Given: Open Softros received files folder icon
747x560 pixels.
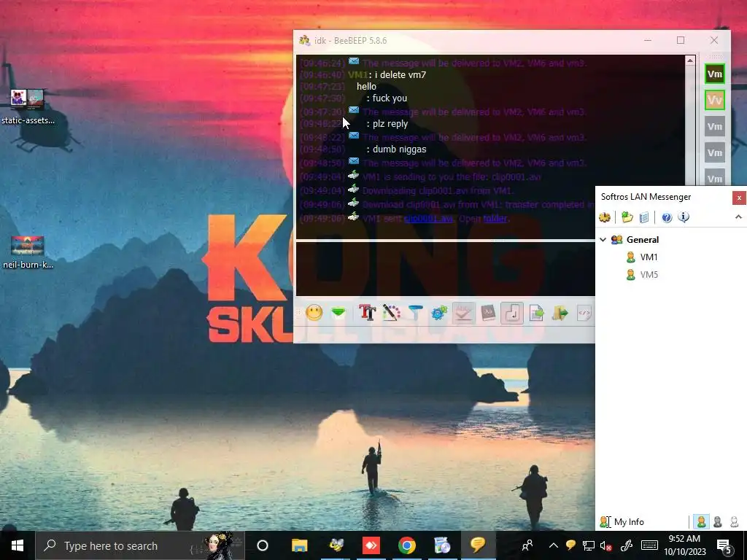Looking at the screenshot, I should click(627, 217).
